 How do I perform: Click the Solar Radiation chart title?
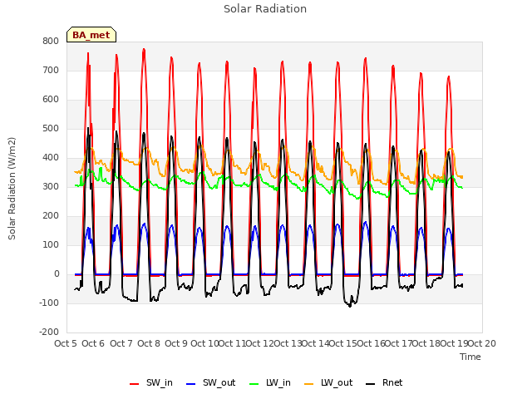point(265,9)
